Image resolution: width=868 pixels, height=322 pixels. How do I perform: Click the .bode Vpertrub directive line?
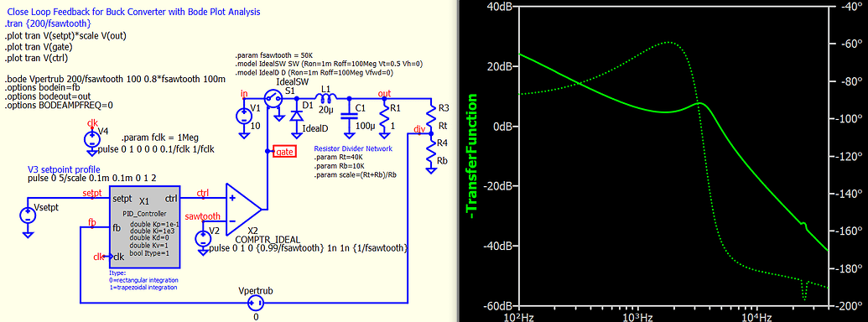click(x=115, y=80)
